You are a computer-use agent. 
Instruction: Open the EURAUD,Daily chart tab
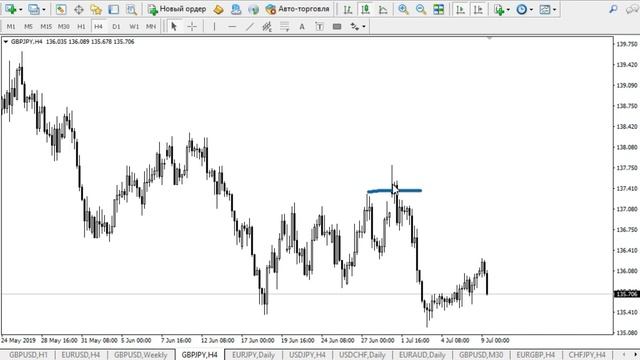pos(422,355)
